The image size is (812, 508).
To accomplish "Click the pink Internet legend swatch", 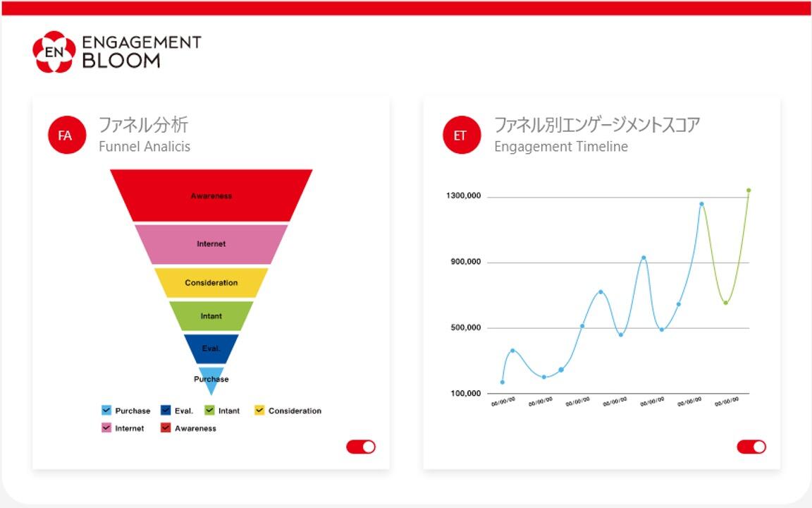I will [x=107, y=428].
